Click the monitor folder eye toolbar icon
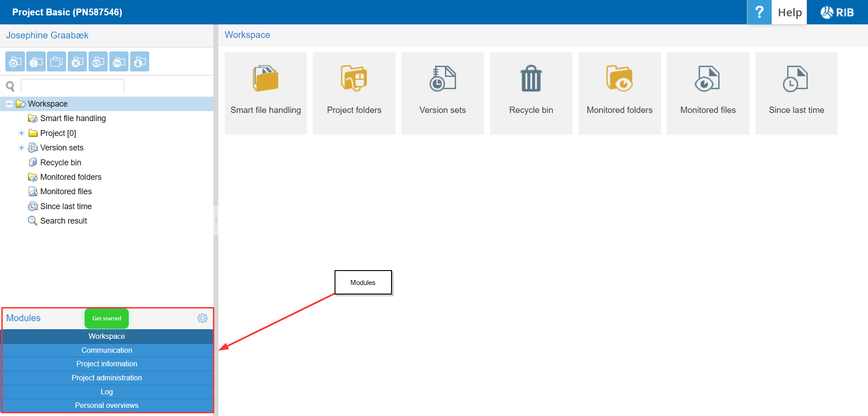Viewport: 868px width, 416px height. pos(98,62)
